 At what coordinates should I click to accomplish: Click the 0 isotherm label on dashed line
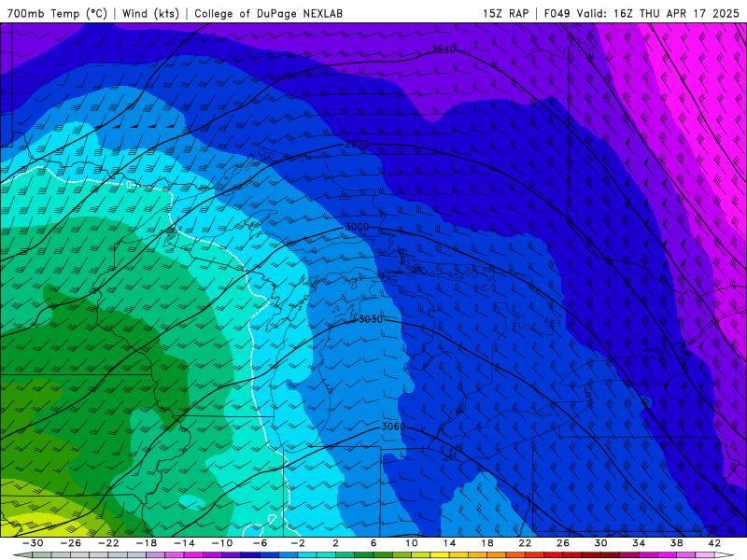tap(129, 185)
